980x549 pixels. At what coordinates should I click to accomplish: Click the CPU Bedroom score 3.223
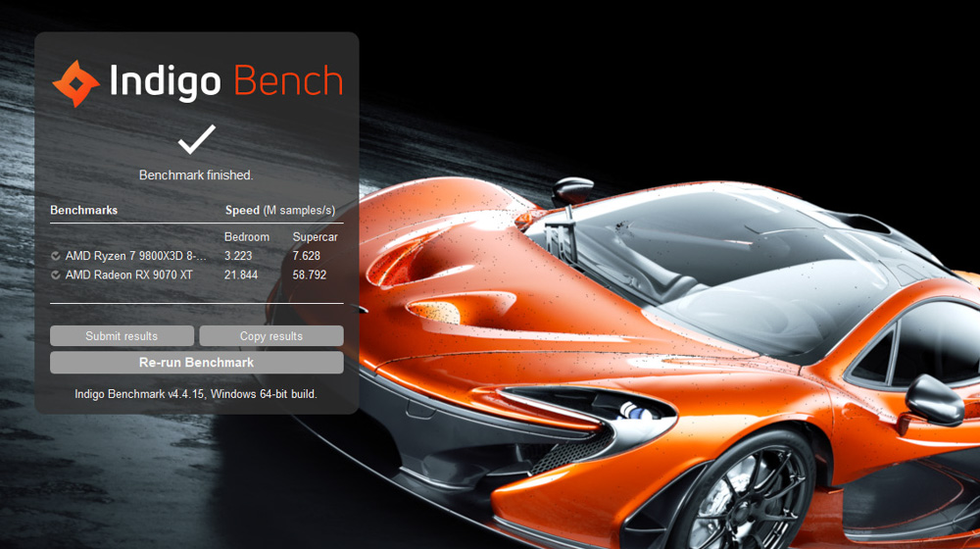(238, 256)
